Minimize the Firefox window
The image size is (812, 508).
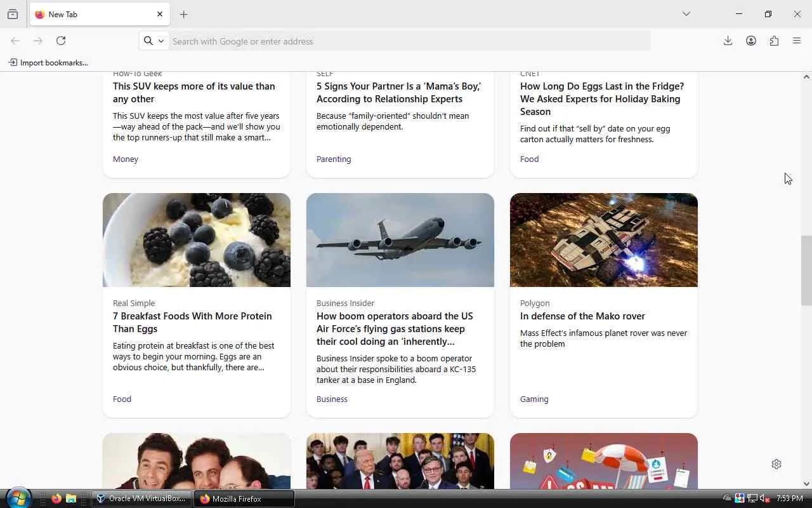(x=739, y=14)
